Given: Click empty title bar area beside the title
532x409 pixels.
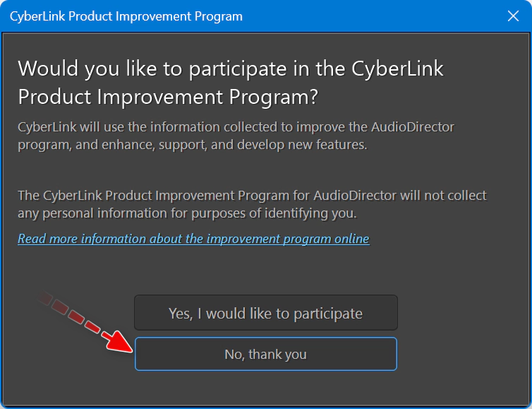Looking at the screenshot, I should click(373, 16).
